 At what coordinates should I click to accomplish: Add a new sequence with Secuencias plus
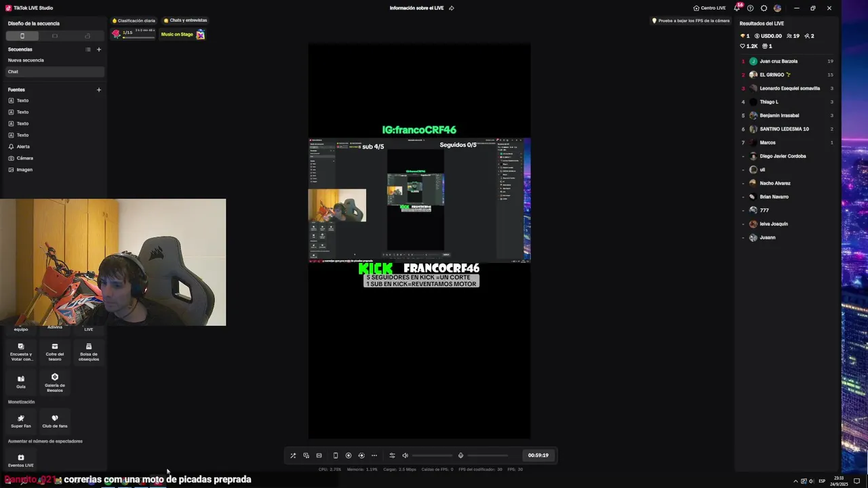[99, 49]
